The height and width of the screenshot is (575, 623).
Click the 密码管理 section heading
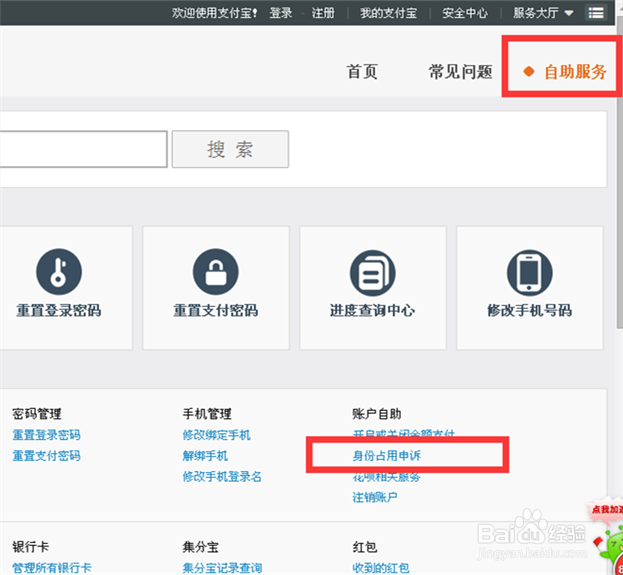coord(37,414)
